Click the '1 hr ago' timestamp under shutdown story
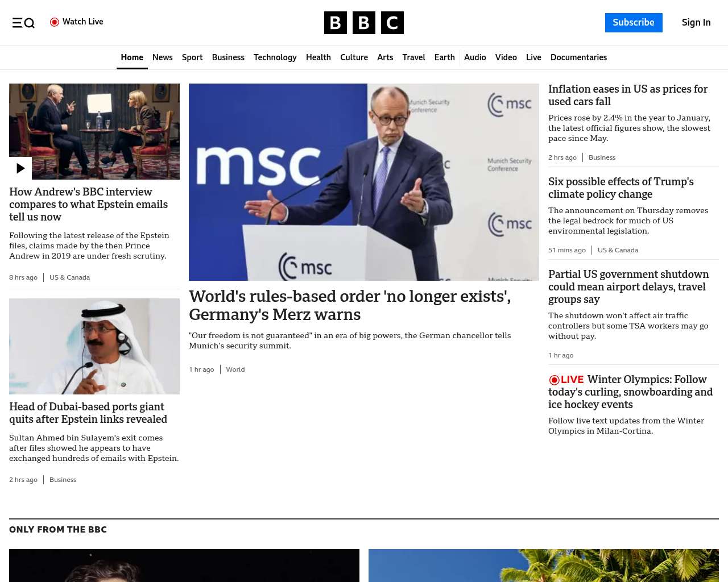728x582 pixels. [561, 355]
